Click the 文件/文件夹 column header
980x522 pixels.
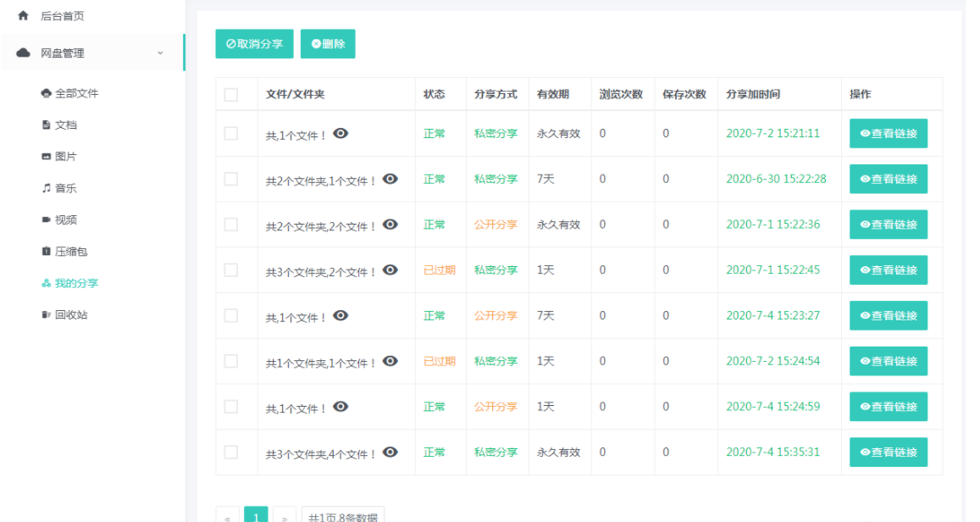coord(295,94)
